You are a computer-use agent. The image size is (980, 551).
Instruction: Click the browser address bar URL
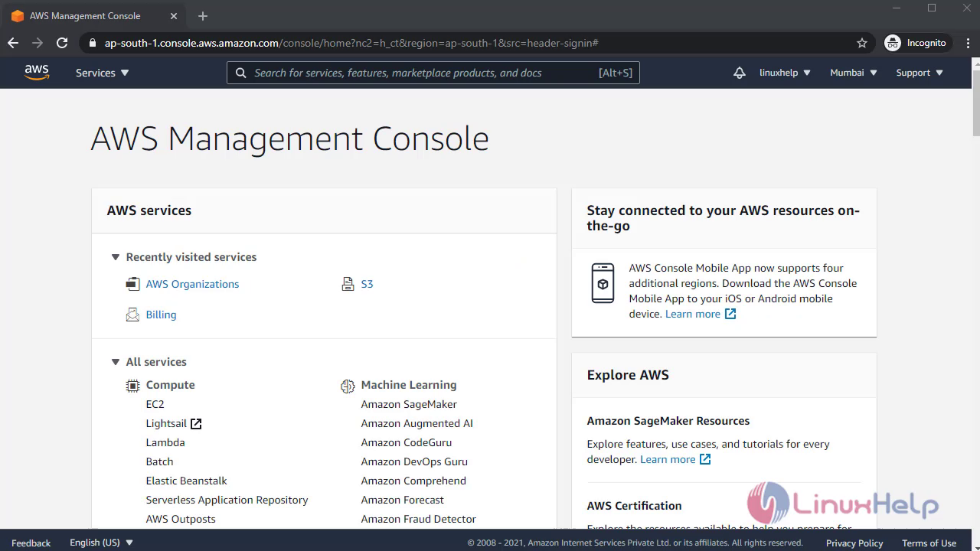click(351, 43)
